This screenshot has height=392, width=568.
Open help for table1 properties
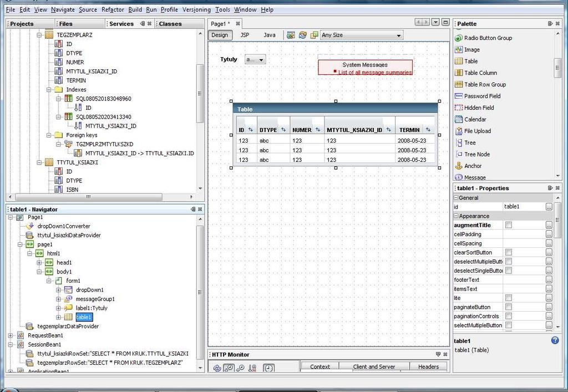pos(555,340)
